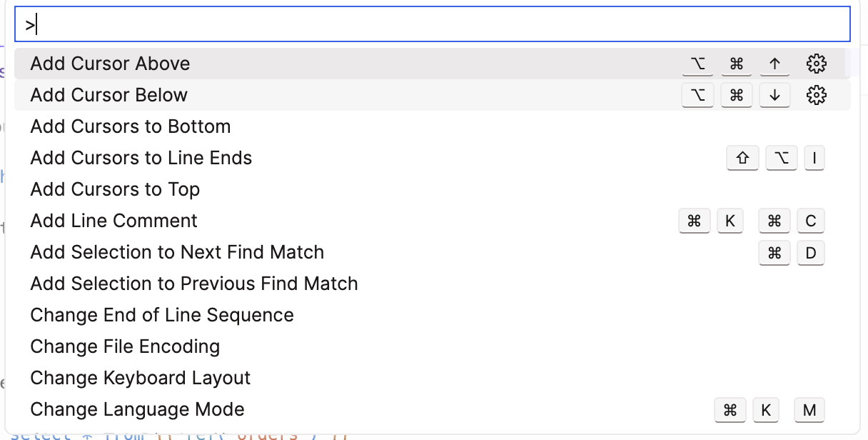The height and width of the screenshot is (440, 868).
Task: Select Add Selection to Previous Find Match
Action: [x=193, y=284]
